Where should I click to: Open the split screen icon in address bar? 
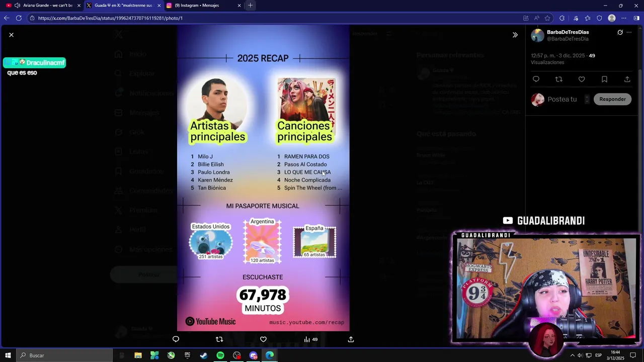click(526, 18)
